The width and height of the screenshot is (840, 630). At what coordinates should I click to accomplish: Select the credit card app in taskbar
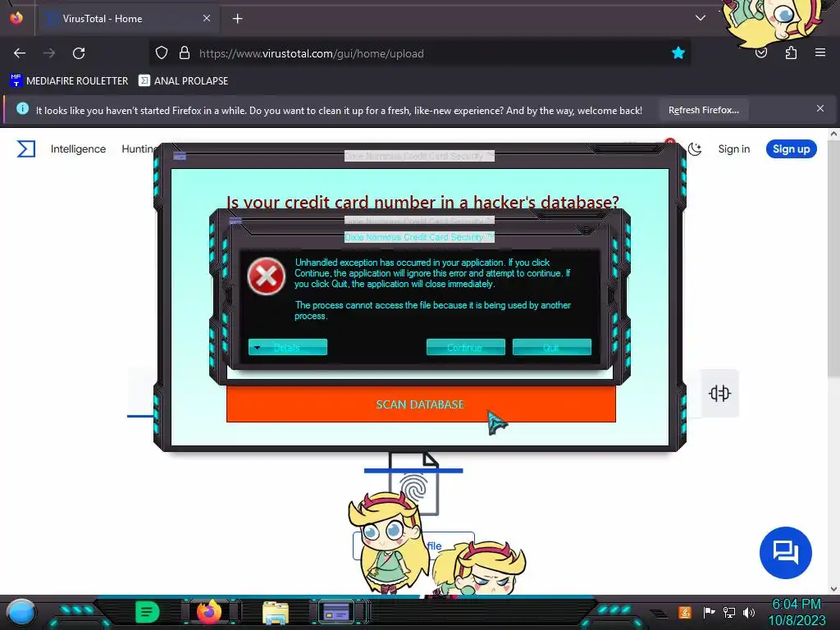[x=336, y=612]
